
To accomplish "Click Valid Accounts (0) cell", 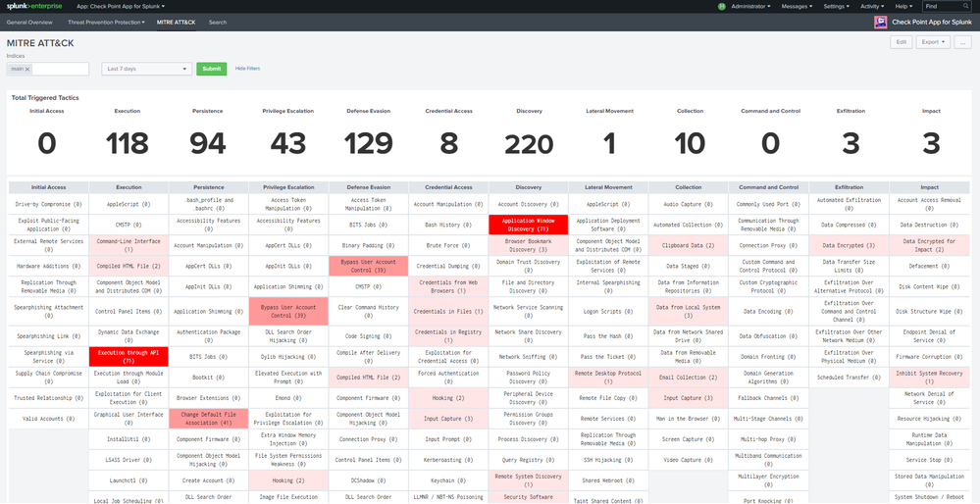I will [49, 419].
